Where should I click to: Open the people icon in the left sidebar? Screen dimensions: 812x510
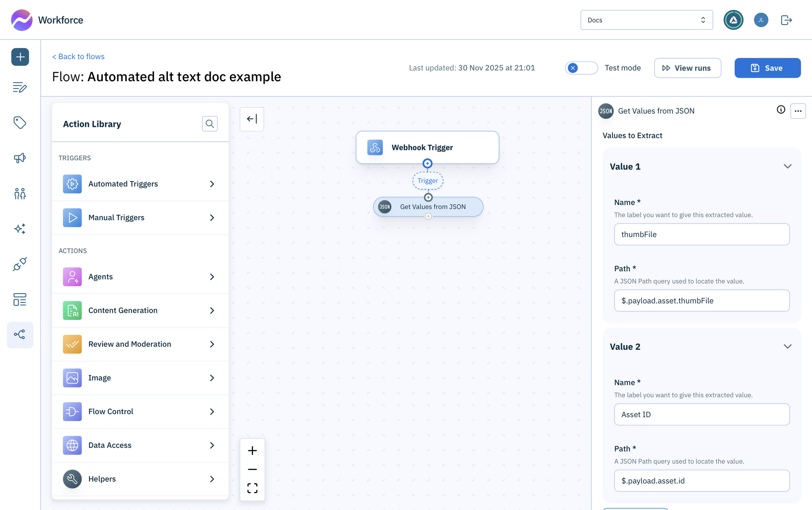[x=20, y=193]
